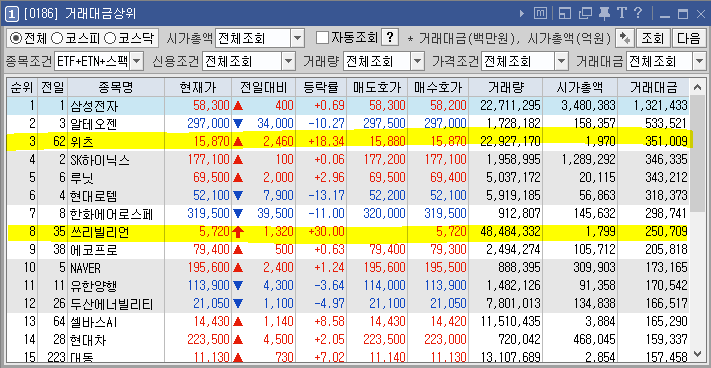The width and height of the screenshot is (711, 368).
Task: Click the 종목명 column header
Action: [x=116, y=87]
